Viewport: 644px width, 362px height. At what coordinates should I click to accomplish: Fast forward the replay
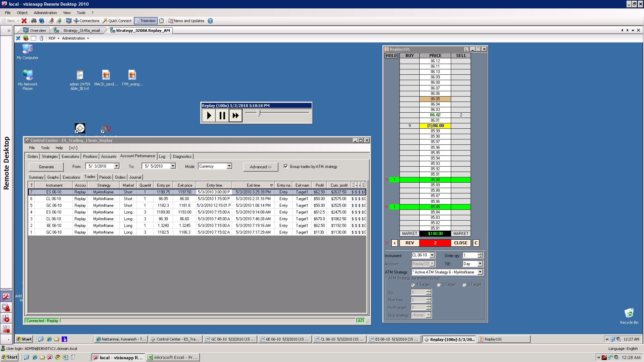[x=235, y=116]
